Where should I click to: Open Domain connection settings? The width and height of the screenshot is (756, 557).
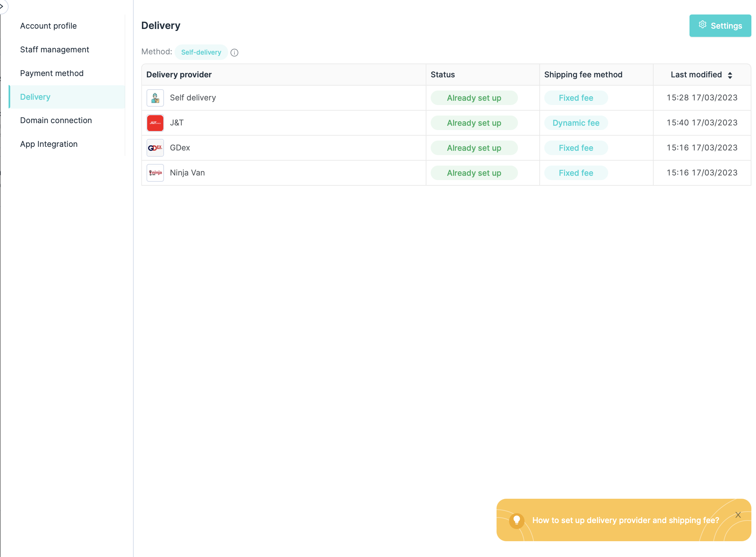56,120
